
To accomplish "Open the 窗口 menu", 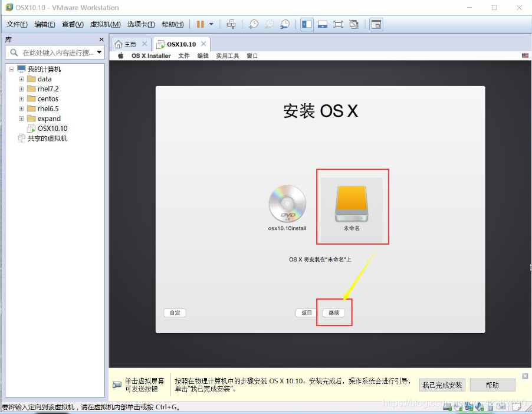I will point(252,55).
